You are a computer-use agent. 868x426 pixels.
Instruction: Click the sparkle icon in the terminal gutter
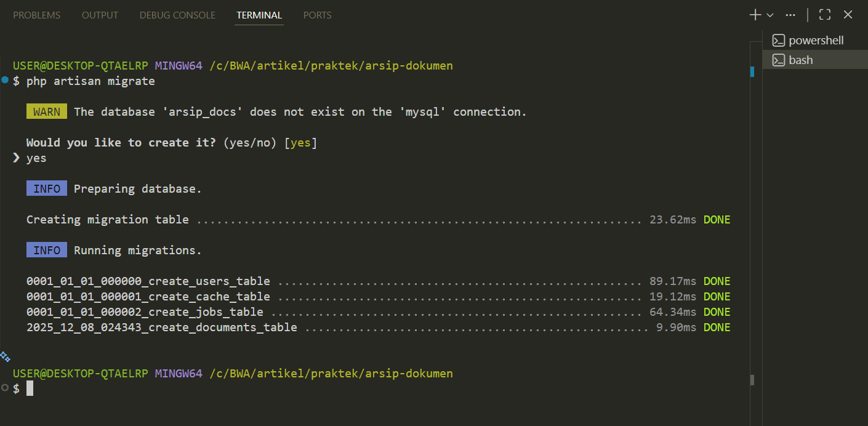6,356
